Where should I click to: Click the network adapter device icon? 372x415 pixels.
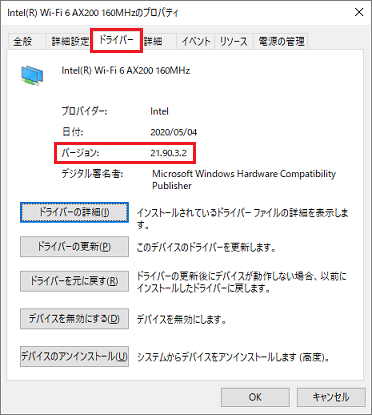point(32,75)
